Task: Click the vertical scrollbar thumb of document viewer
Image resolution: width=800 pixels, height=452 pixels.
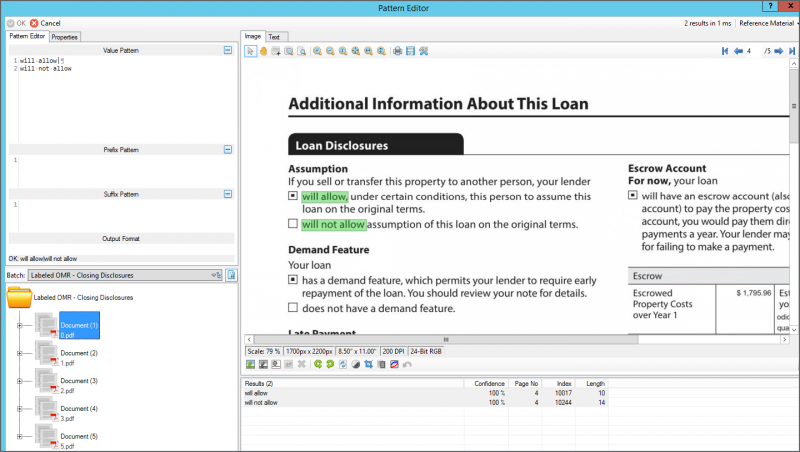Action: [794, 106]
